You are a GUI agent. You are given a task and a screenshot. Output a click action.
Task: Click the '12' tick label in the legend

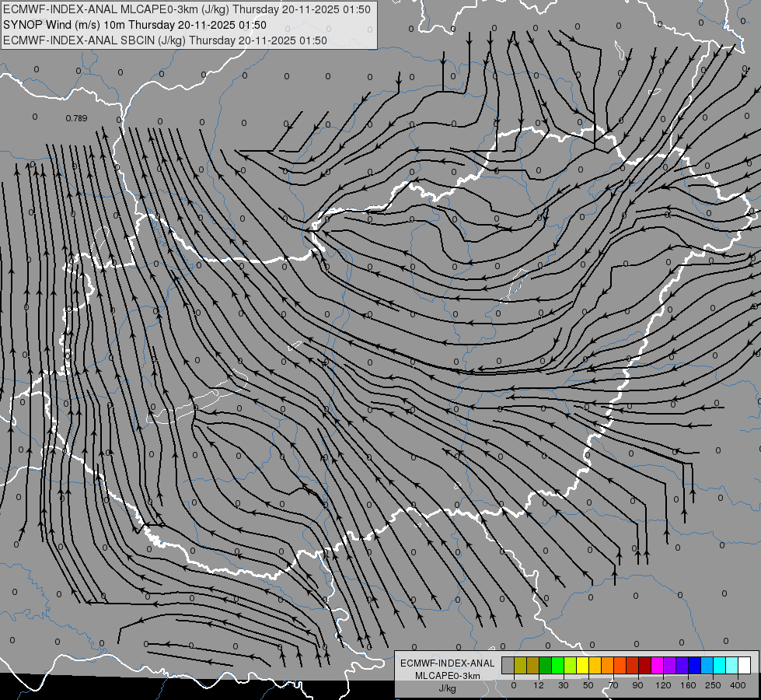pyautogui.click(x=539, y=685)
